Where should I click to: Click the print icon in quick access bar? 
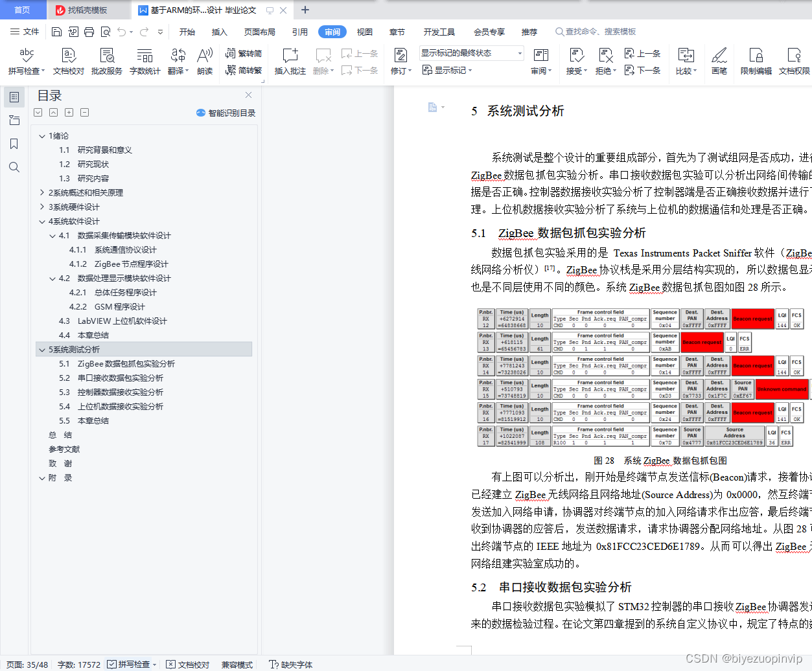click(x=89, y=32)
